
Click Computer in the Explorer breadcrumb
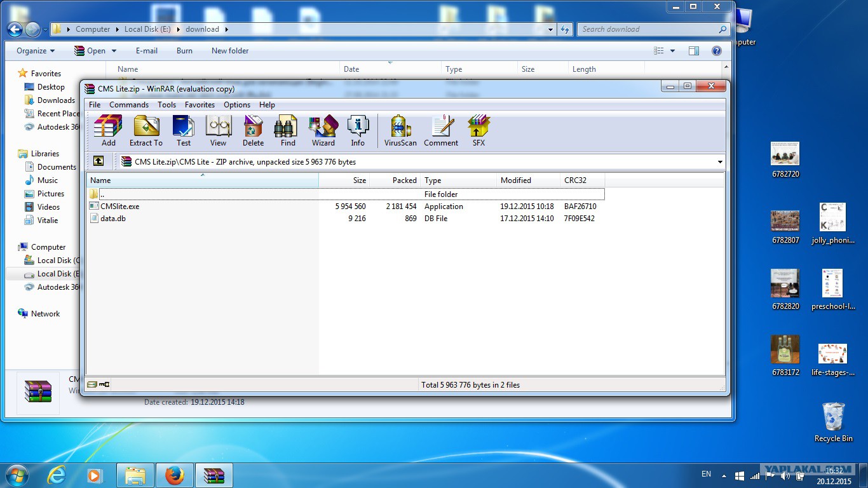[93, 29]
